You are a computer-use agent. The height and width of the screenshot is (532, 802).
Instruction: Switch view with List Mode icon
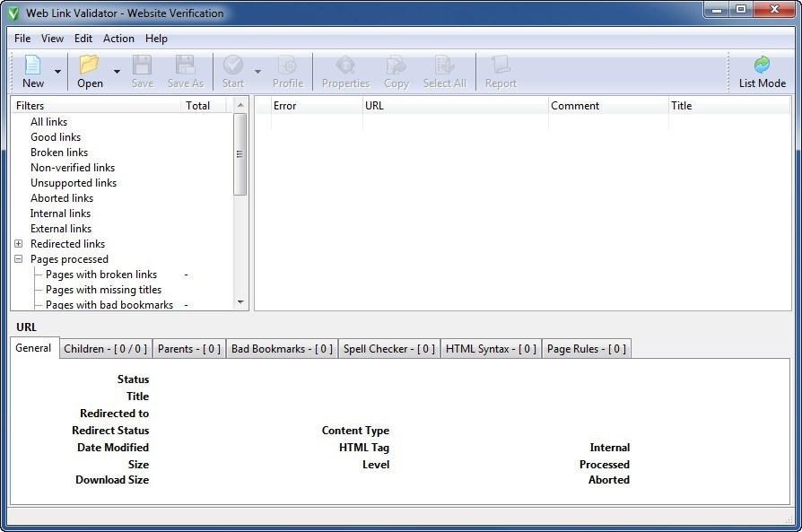[x=763, y=65]
